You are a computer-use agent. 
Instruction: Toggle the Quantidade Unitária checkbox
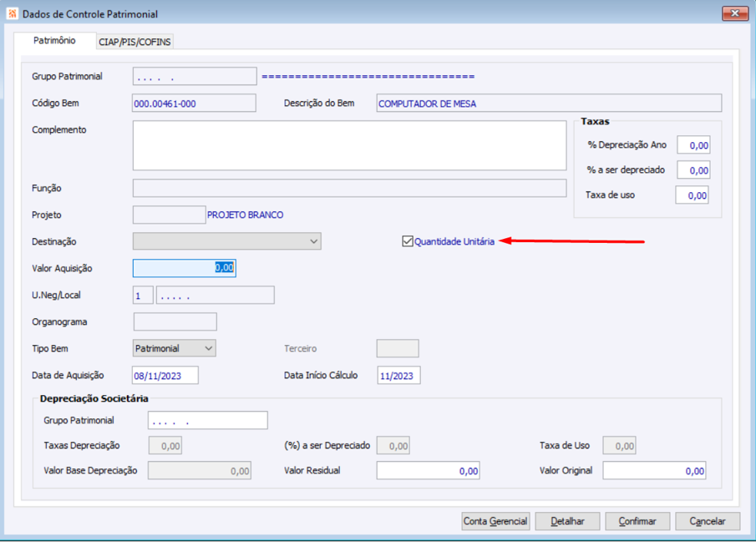[x=408, y=241]
